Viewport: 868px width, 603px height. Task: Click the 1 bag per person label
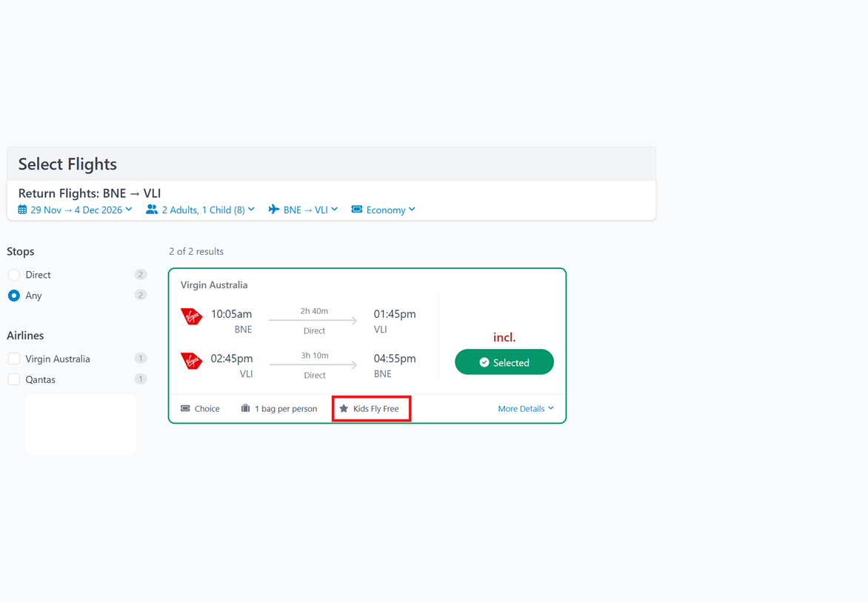coord(285,408)
